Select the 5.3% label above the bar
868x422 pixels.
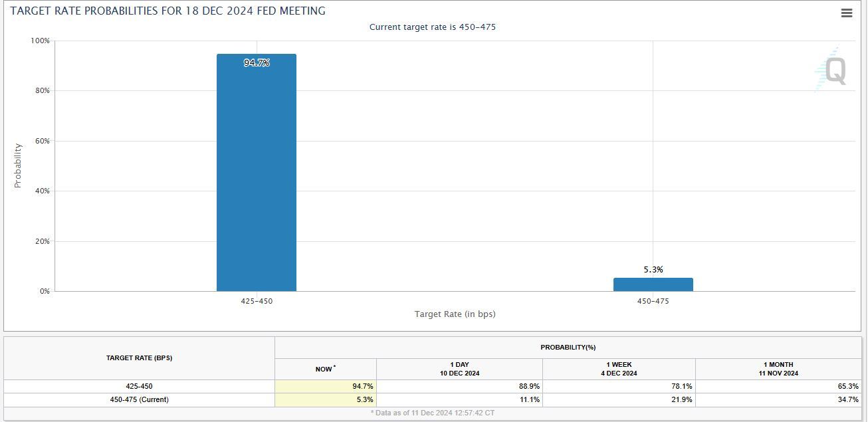point(653,270)
